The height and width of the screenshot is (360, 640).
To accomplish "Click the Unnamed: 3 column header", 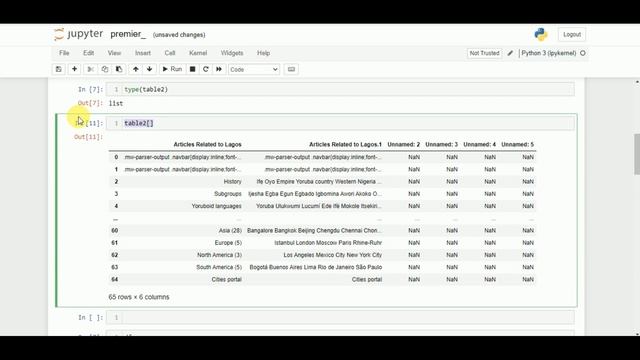I will (442, 144).
